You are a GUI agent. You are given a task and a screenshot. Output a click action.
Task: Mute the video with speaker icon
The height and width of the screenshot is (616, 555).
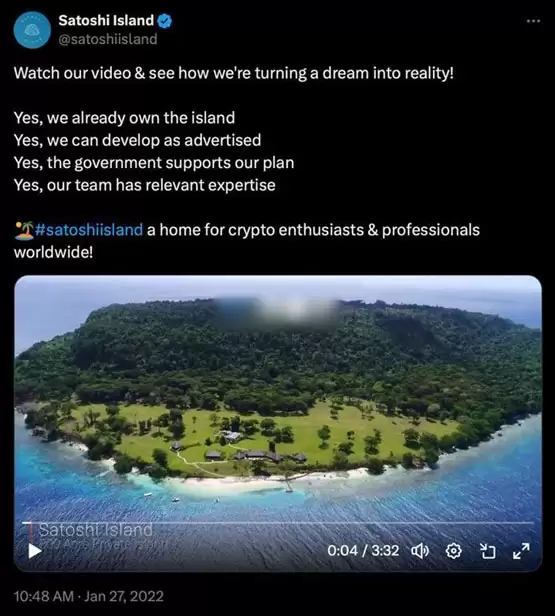420,551
